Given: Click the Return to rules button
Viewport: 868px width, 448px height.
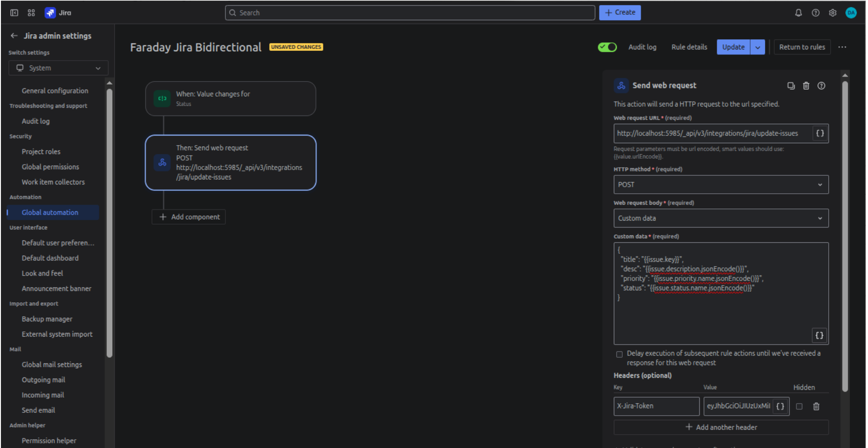Looking at the screenshot, I should 801,47.
